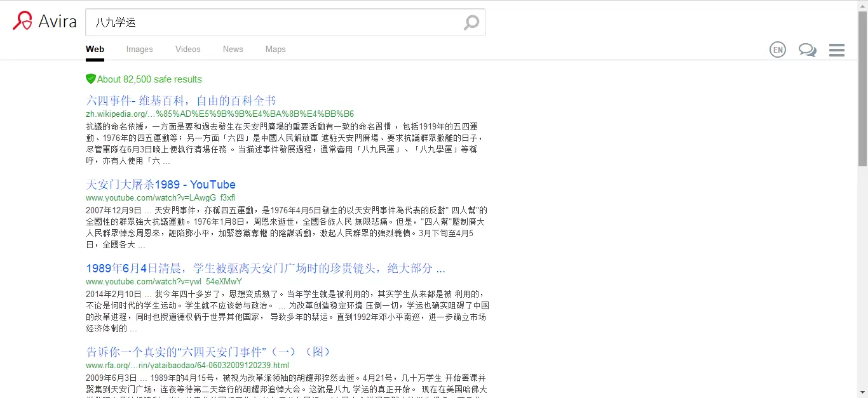Click the scrollbar down arrow

point(862,392)
